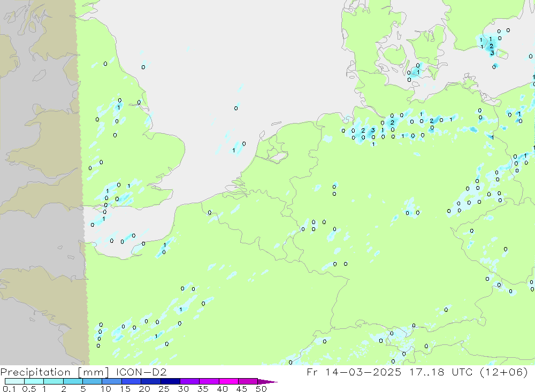Screen dimensions: 535x392
Task: Click the legend label '30'
Action: coord(184,389)
